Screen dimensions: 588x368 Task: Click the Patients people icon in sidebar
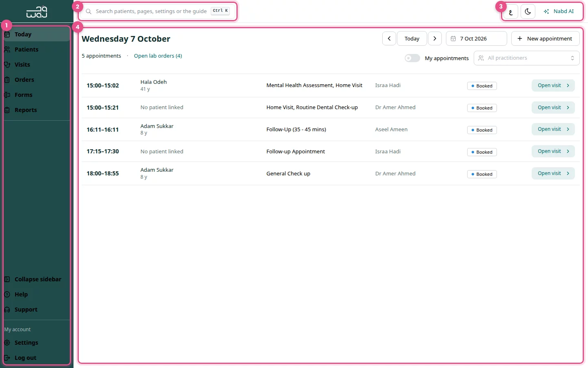(x=7, y=49)
